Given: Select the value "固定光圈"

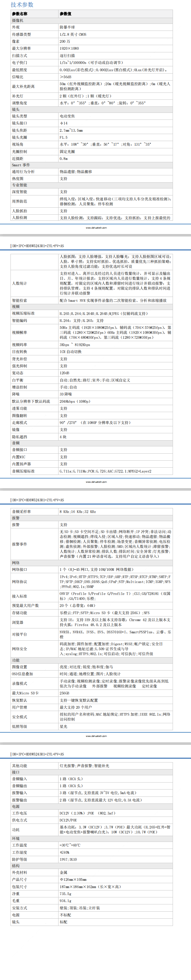Looking at the screenshot, I should (67, 152).
